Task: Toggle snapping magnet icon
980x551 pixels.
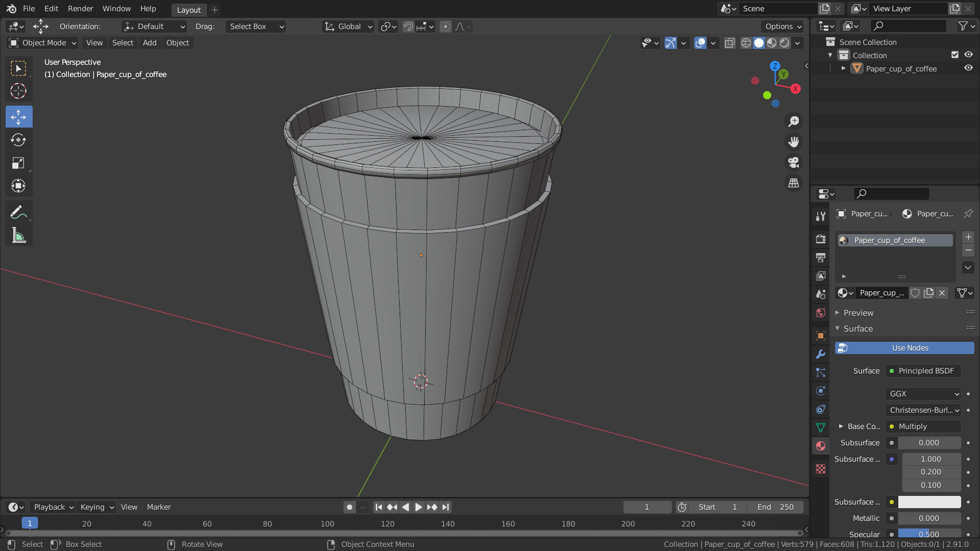Action: (x=408, y=27)
